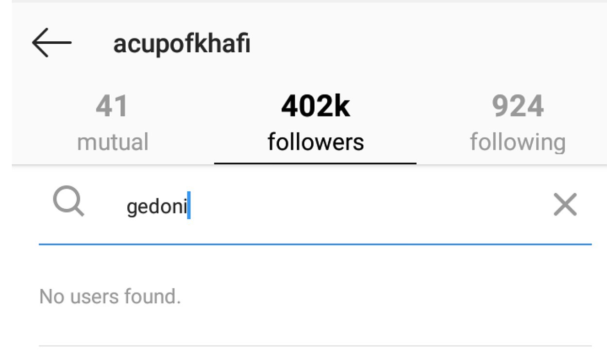Click the gray divider below results message
Image resolution: width=607 pixels, height=364 pixels.
click(315, 346)
